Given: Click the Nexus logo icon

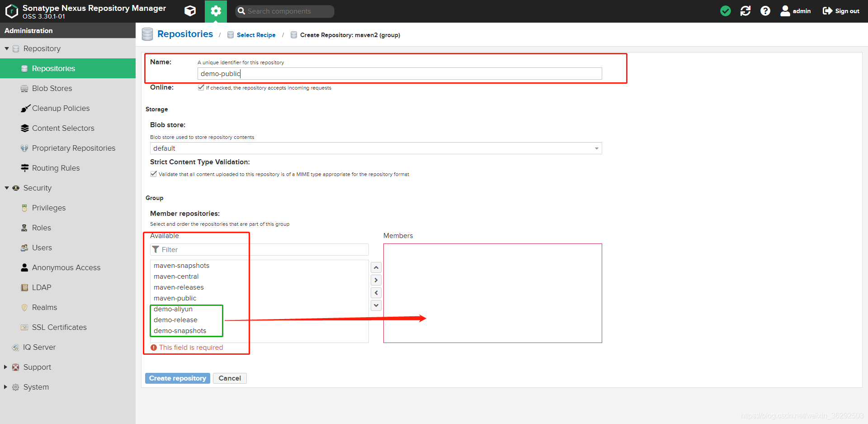Looking at the screenshot, I should click(x=11, y=11).
